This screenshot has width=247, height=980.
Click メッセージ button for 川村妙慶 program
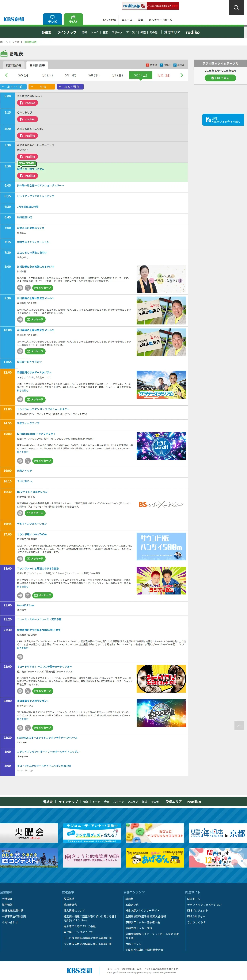point(43,288)
